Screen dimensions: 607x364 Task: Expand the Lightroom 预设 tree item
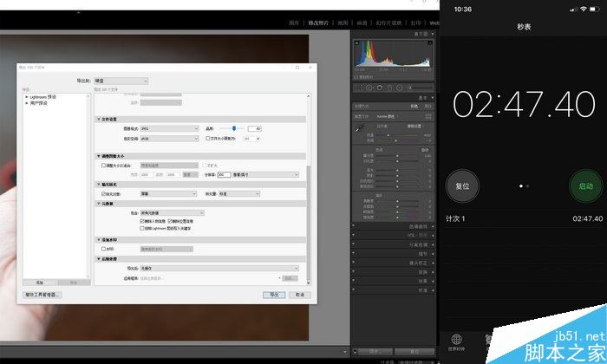[x=27, y=97]
